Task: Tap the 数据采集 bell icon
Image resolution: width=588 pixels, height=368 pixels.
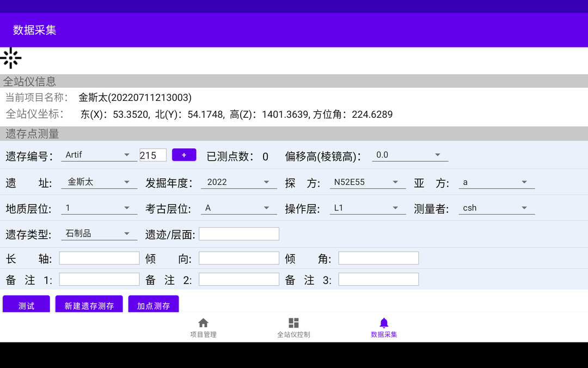Action: tap(384, 323)
